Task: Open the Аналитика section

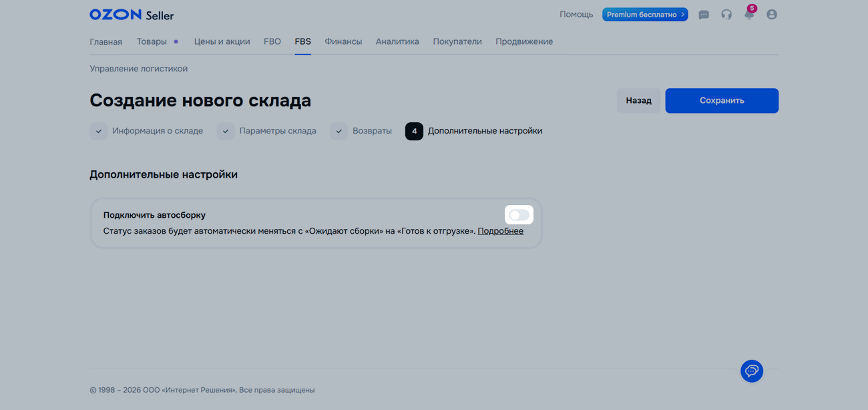Action: [x=397, y=42]
